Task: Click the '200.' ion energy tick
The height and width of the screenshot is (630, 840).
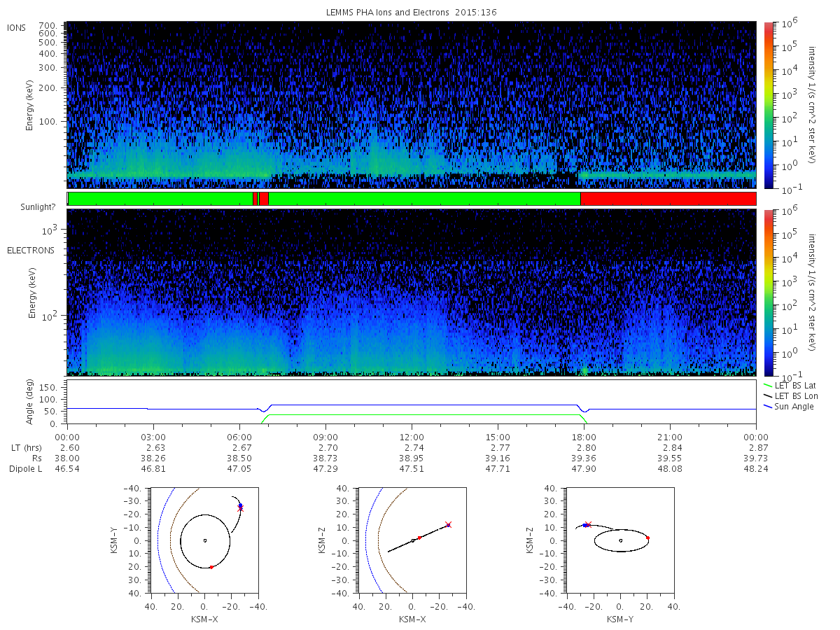Action: pos(48,88)
